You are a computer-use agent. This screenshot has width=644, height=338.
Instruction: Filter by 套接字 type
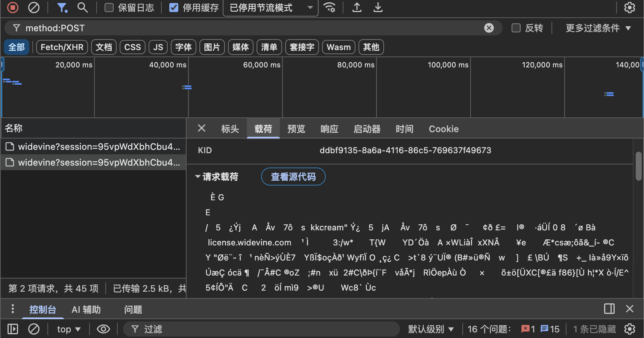point(302,47)
